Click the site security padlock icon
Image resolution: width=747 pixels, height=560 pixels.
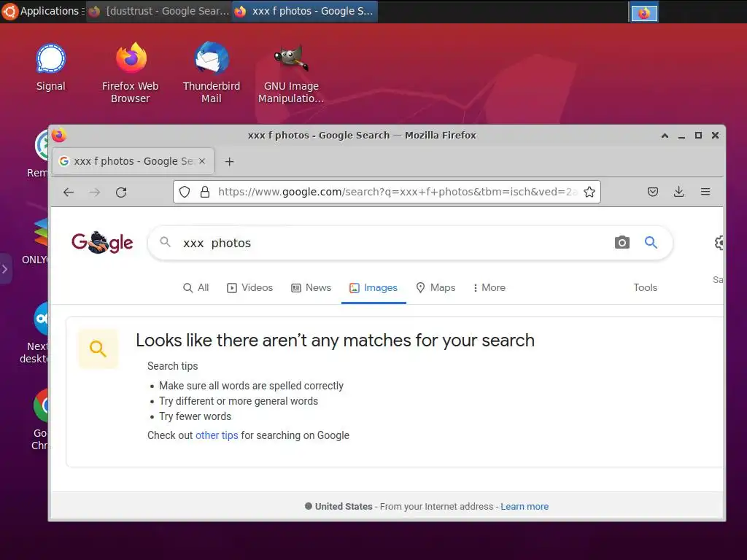pyautogui.click(x=205, y=192)
